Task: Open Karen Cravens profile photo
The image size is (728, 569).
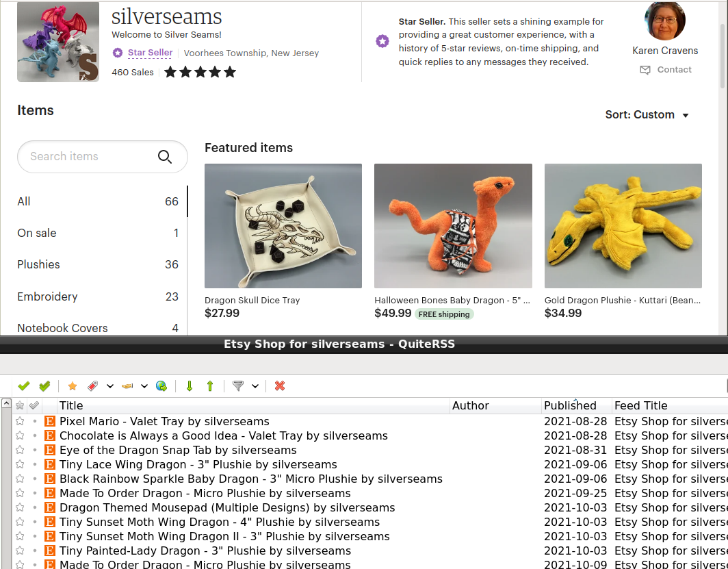Action: tap(665, 21)
